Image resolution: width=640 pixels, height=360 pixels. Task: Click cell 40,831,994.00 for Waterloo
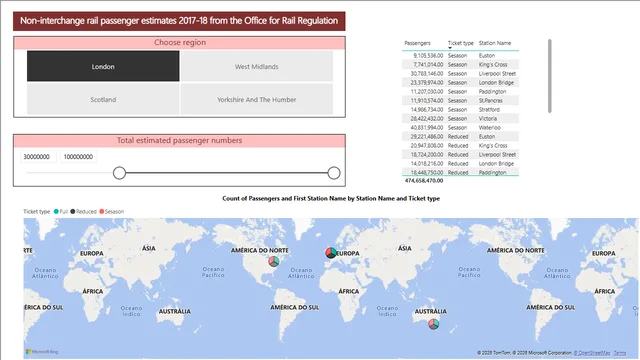(427, 127)
